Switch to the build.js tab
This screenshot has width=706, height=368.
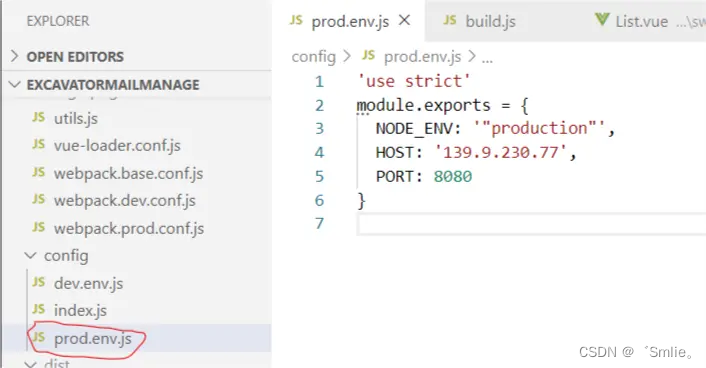pyautogui.click(x=490, y=21)
